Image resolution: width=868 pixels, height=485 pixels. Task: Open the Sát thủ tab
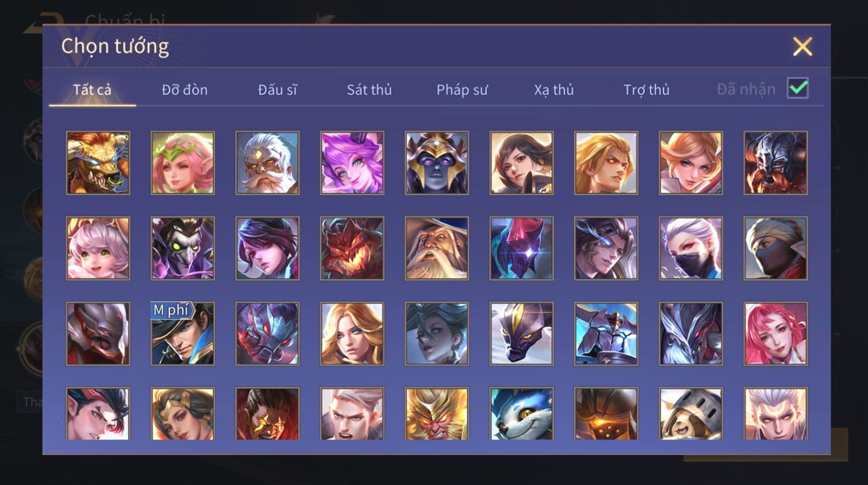pyautogui.click(x=369, y=90)
